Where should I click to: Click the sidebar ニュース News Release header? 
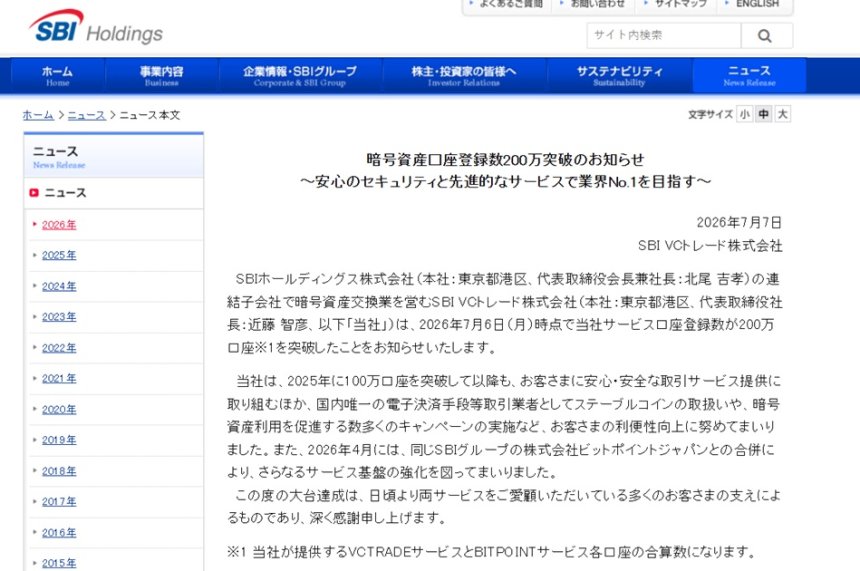coord(114,156)
